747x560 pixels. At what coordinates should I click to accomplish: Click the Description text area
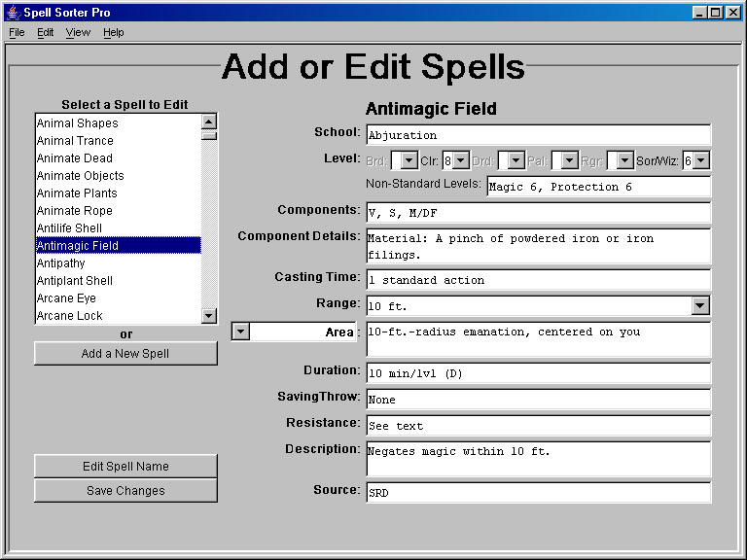538,459
